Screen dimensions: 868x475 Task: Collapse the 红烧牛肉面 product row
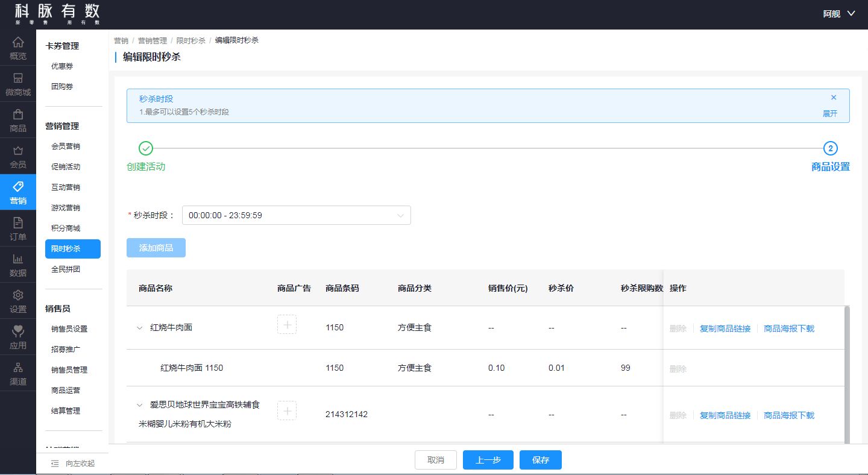(140, 328)
